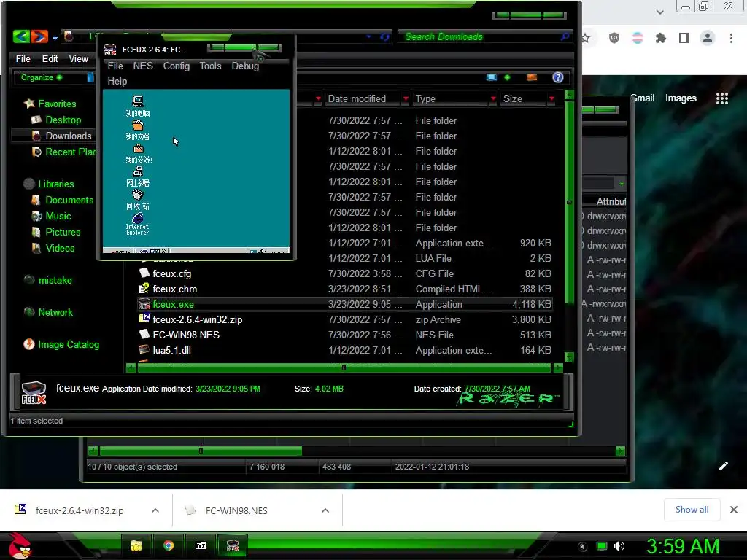Image resolution: width=747 pixels, height=560 pixels.
Task: Go forward with the orange Explorer arrow
Action: point(39,36)
